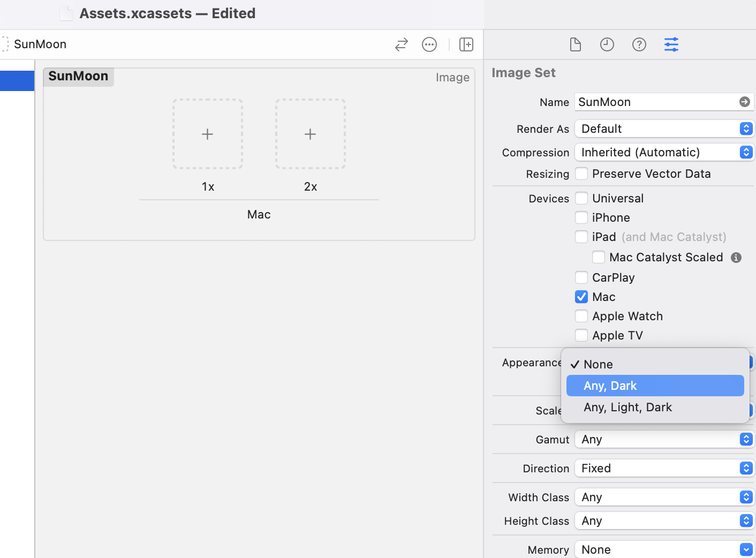
Task: Click the Mac Catalyst Scaled info icon
Action: 736,258
